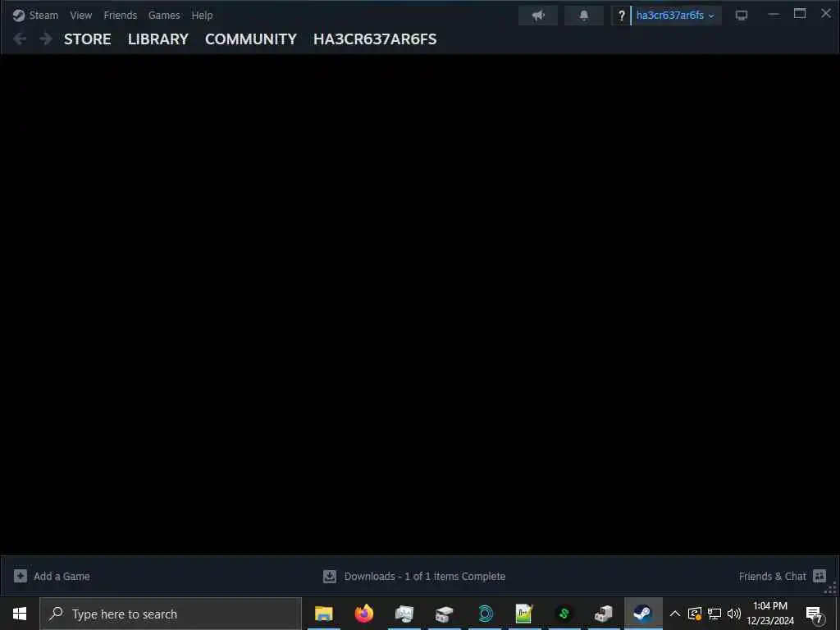Click the Add a Game plus icon
The height and width of the screenshot is (630, 840).
pyautogui.click(x=21, y=576)
